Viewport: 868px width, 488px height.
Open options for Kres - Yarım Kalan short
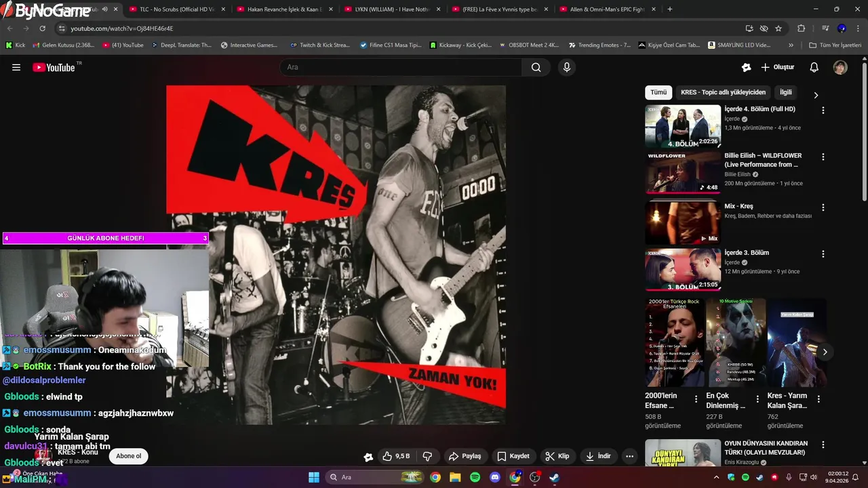818,399
